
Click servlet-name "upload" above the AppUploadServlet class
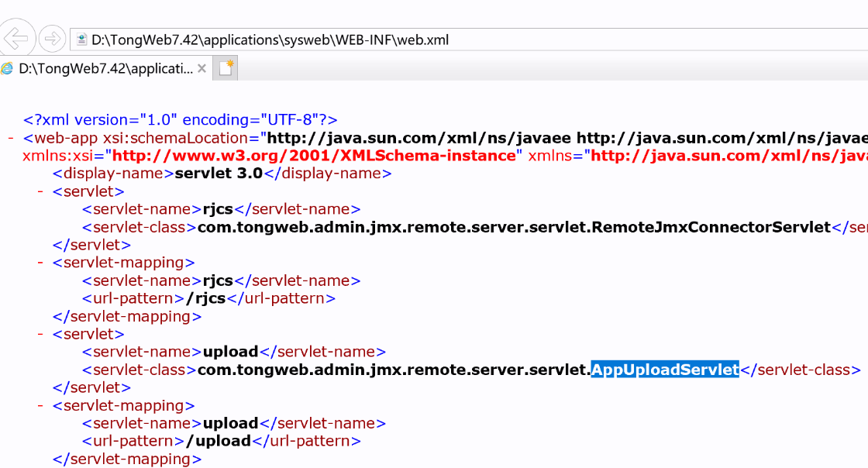click(230, 352)
